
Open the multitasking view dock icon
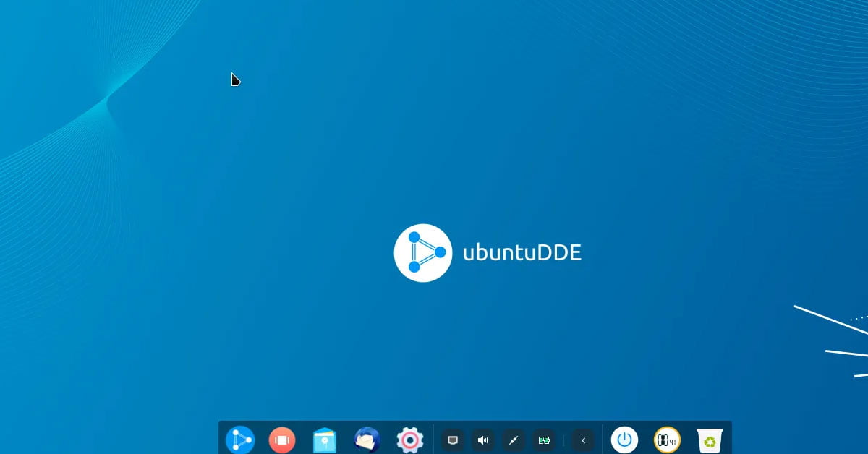[282, 440]
